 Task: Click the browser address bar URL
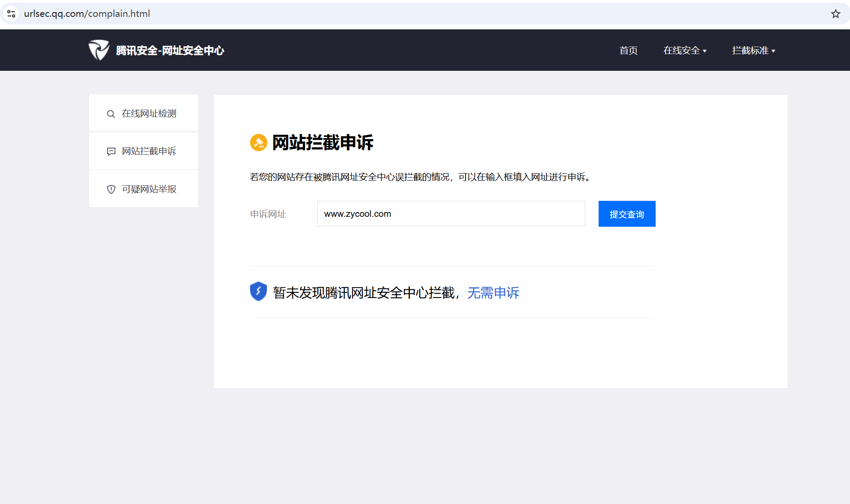87,14
